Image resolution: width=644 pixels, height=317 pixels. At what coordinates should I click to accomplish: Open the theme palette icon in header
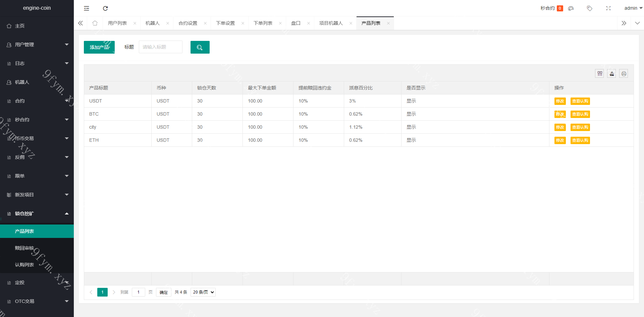click(571, 8)
